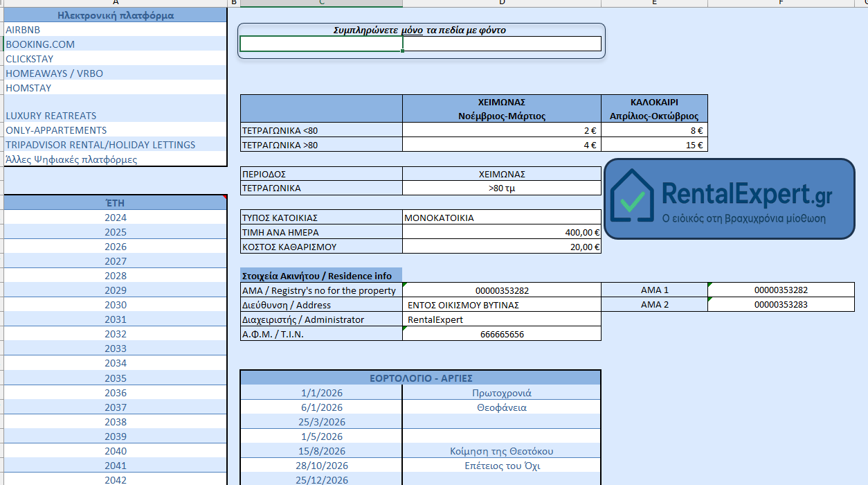This screenshot has width=868, height=485.
Task: Select the HOMEAWAYS / VRBO cell
Action: pos(115,73)
